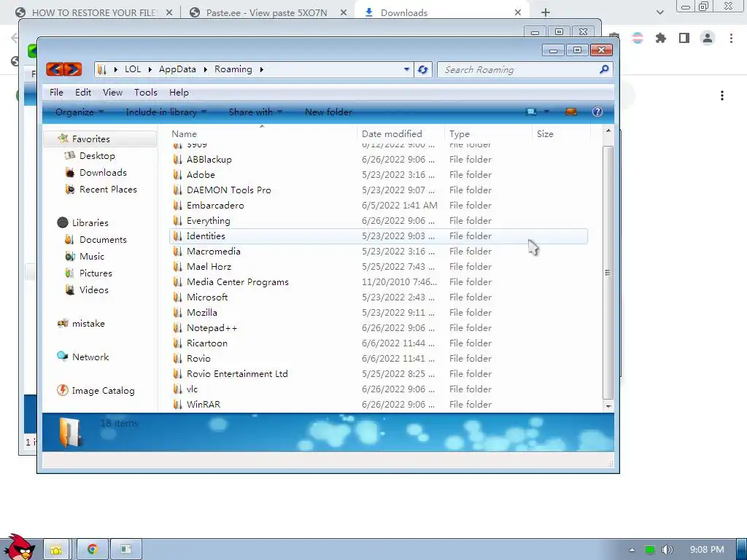The width and height of the screenshot is (747, 560).
Task: Click the scrollbar down arrow
Action: (x=608, y=406)
